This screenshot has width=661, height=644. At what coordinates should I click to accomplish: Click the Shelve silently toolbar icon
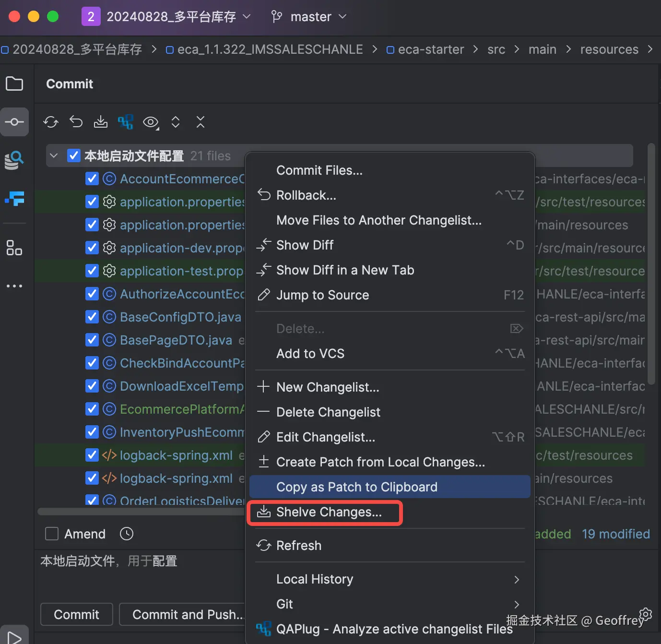tap(101, 122)
